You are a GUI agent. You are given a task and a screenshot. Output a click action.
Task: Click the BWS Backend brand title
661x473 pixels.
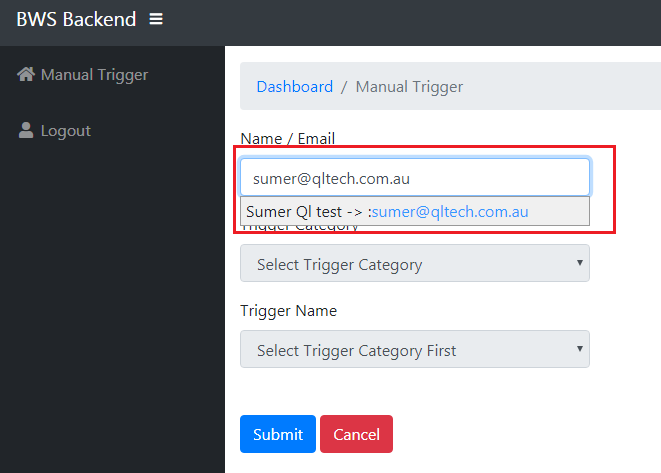point(75,19)
